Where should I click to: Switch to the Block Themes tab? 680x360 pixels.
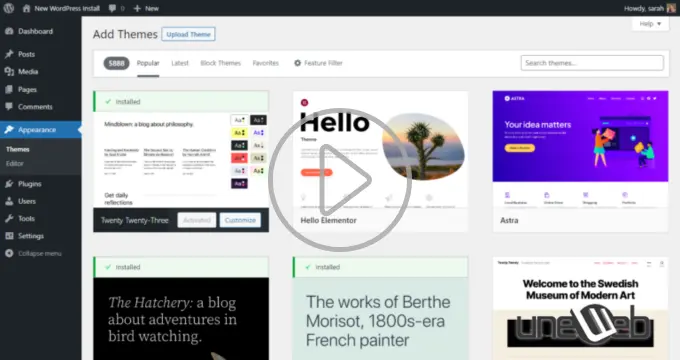tap(220, 63)
